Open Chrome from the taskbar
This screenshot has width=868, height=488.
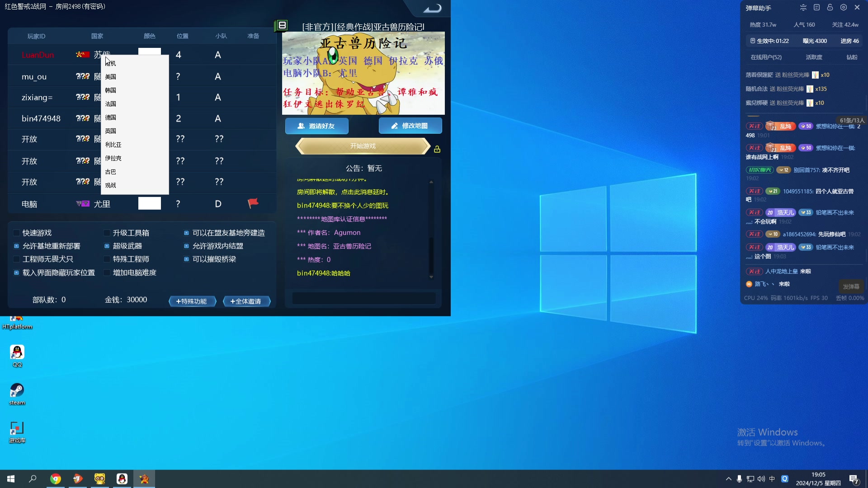point(56,479)
